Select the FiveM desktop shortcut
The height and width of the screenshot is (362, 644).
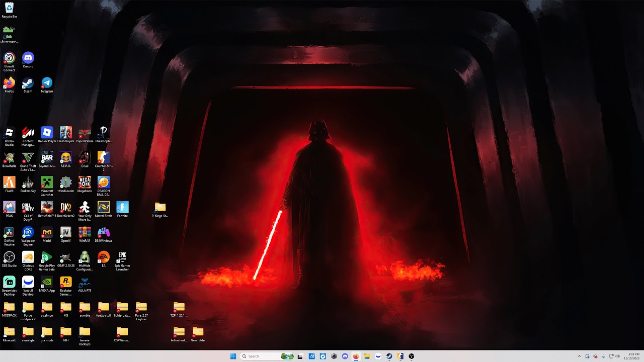click(x=9, y=185)
